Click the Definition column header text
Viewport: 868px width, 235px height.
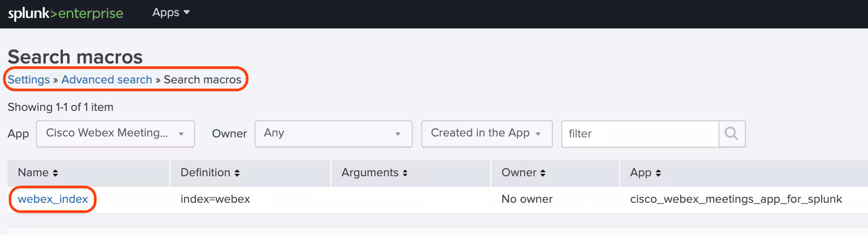pyautogui.click(x=205, y=173)
